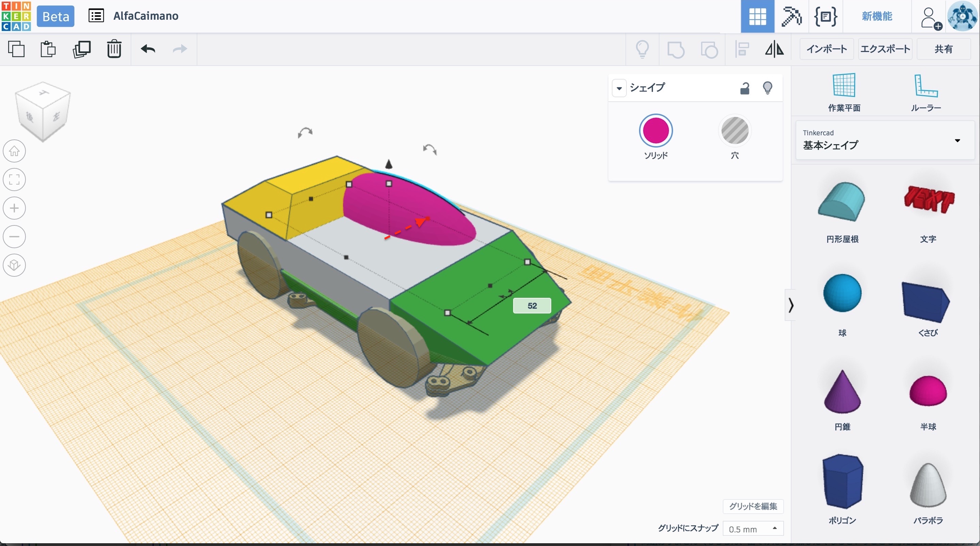Select the Solid (ソリッド) pink color swatch
This screenshot has width=980, height=546.
(655, 131)
